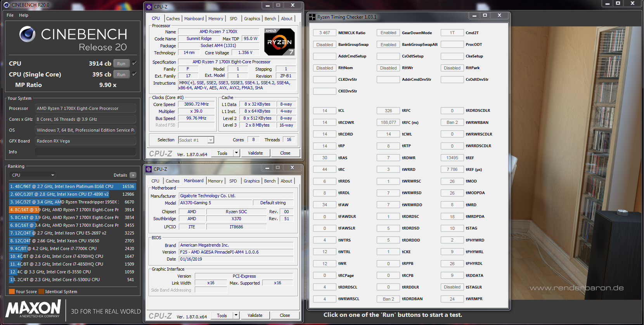Screen dimensions: 644x325
Task: Click the bottom CPU-Z window title icon
Action: click(149, 169)
